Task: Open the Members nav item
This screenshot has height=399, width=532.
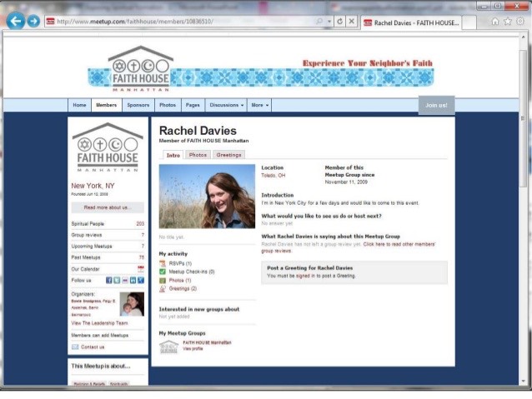Action: tap(106, 105)
